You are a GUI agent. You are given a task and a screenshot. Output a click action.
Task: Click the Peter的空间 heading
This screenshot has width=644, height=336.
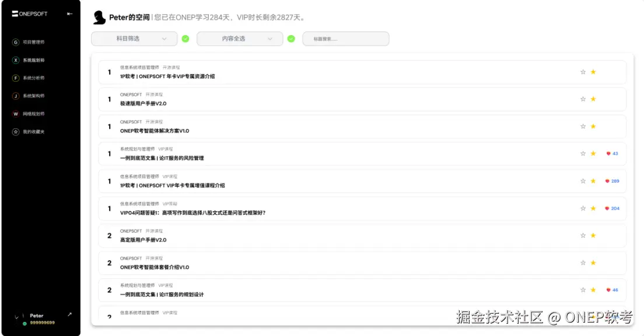click(129, 17)
